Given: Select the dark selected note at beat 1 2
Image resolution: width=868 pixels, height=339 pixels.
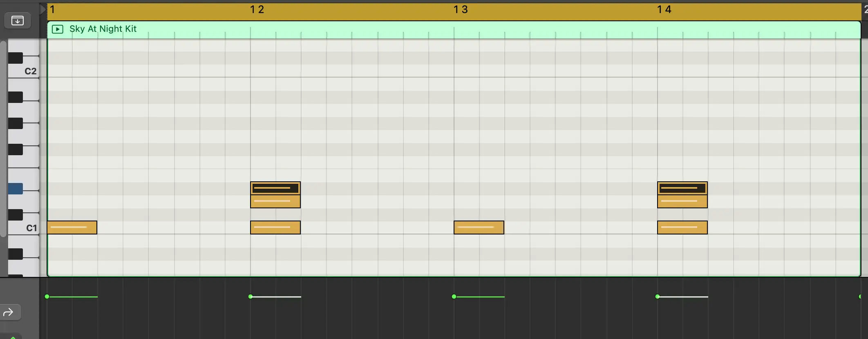Looking at the screenshot, I should pos(275,188).
